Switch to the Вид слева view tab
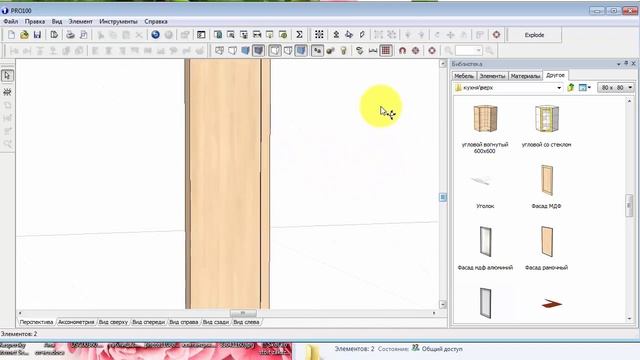The image size is (640, 360). 246,322
